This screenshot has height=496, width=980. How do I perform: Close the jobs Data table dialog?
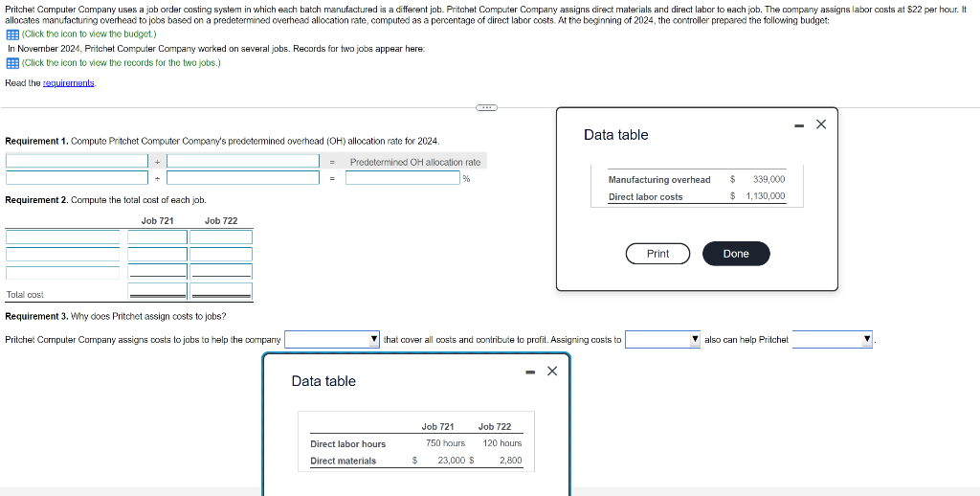[x=552, y=371]
